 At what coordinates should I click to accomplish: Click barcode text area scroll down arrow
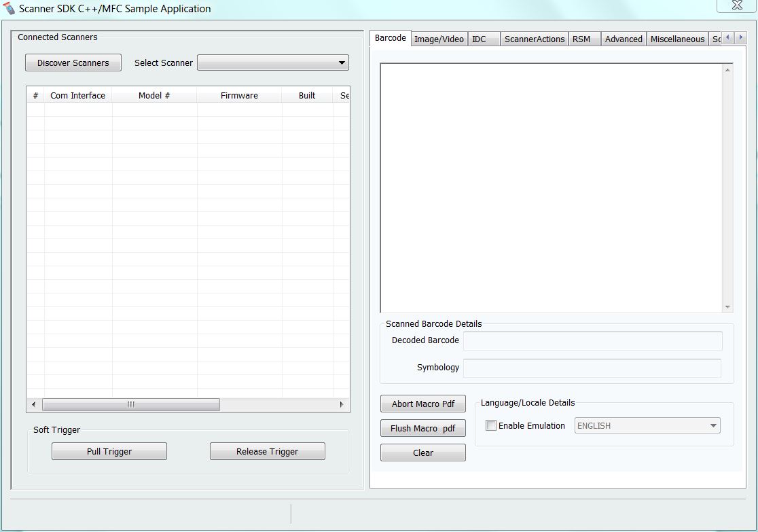[x=727, y=307]
